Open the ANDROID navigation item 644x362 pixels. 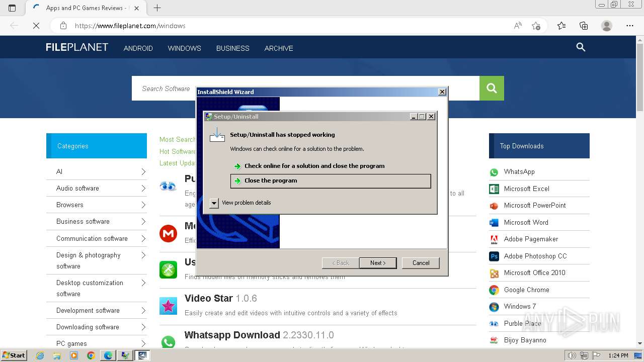[x=138, y=48]
